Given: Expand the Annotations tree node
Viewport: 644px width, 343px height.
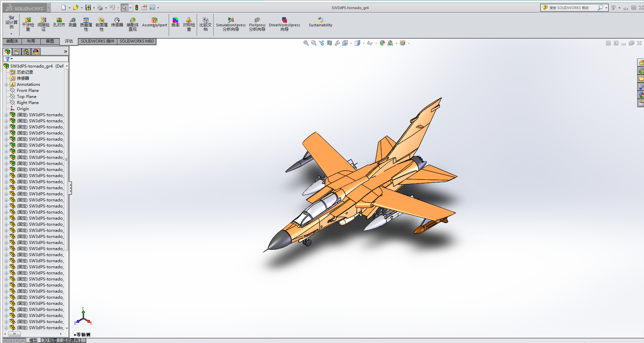Looking at the screenshot, I should pos(6,84).
